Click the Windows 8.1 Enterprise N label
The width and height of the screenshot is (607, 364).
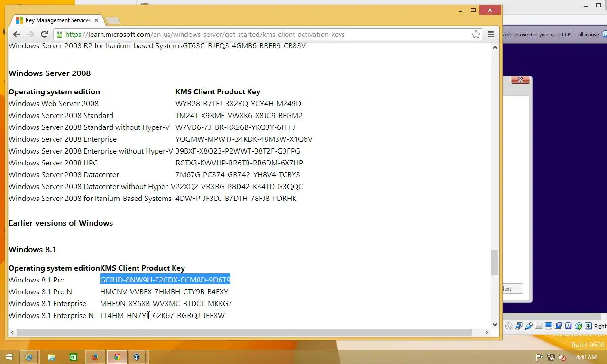(x=51, y=315)
